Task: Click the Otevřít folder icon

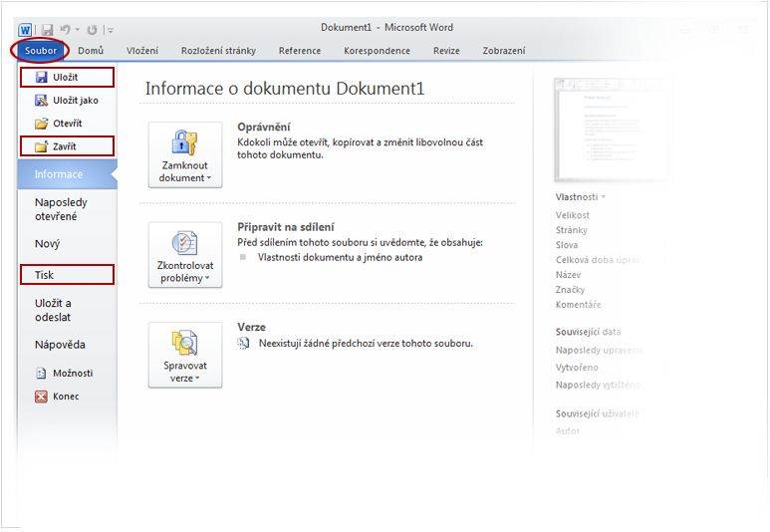Action: pyautogui.click(x=41, y=124)
